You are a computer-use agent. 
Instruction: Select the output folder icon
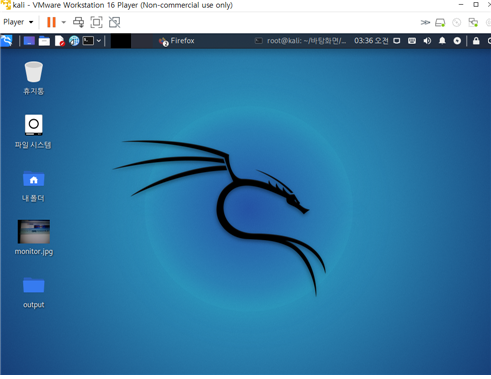(x=34, y=285)
